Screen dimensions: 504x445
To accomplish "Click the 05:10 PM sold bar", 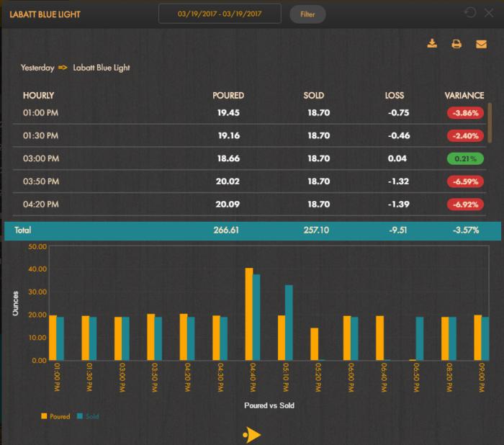I will coord(289,323).
